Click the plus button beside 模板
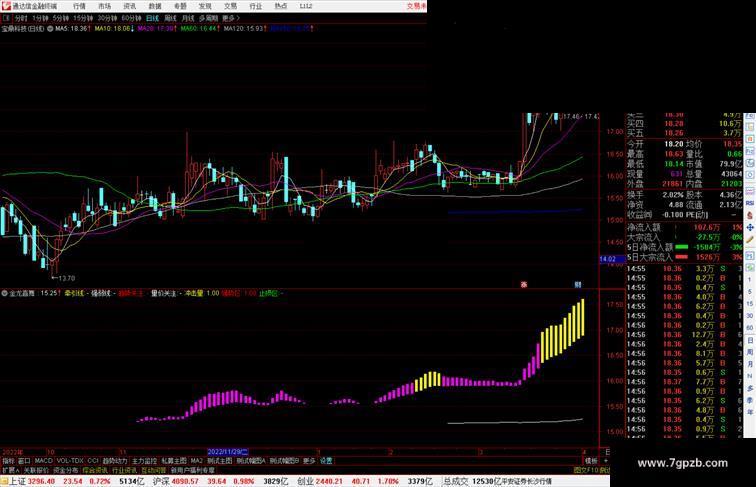This screenshot has width=756, height=487. pos(606,461)
